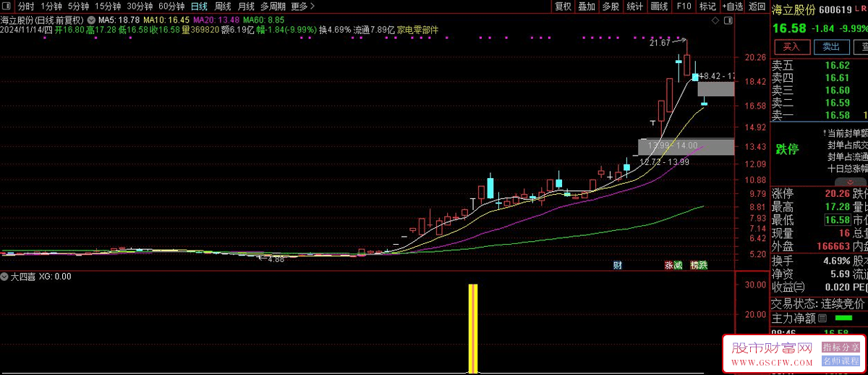Screen dimensions: 868x375
Task: Click the 交易状态: 连续竞价 status
Action: (x=817, y=303)
